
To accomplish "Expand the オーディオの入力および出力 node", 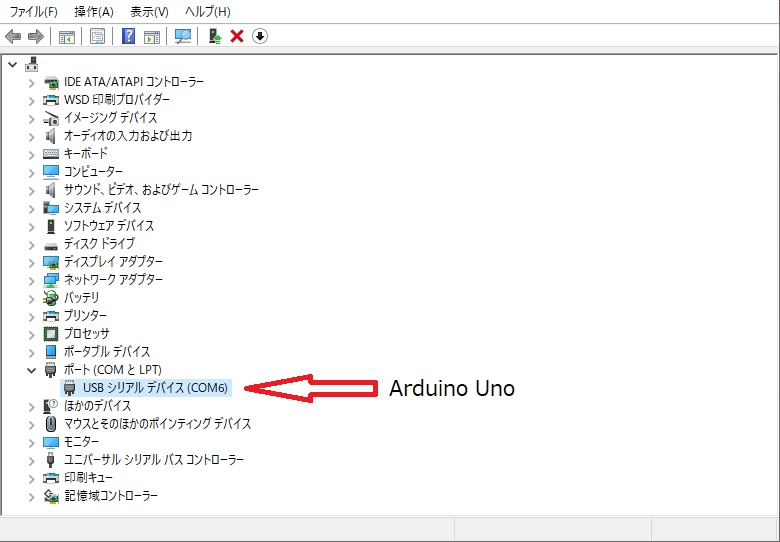I will (x=32, y=136).
